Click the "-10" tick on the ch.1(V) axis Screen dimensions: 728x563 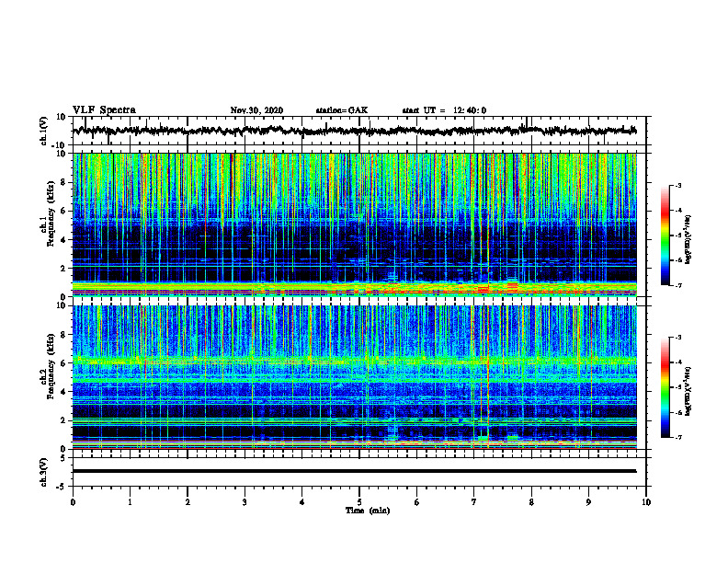tap(60, 145)
